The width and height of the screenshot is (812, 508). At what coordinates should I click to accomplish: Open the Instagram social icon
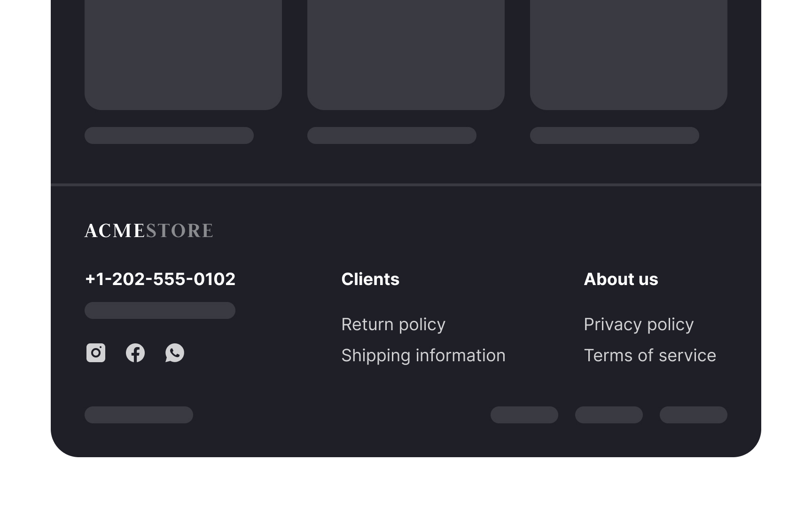click(95, 353)
